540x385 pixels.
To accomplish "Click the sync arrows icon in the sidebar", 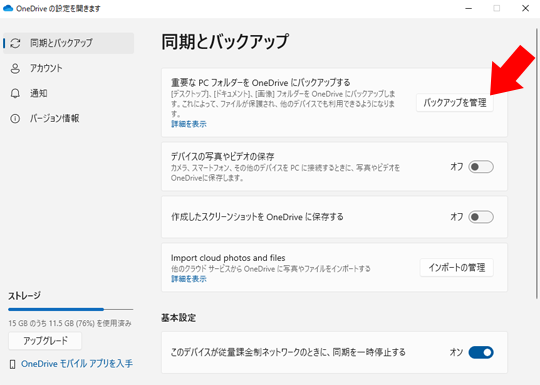I will [15, 43].
